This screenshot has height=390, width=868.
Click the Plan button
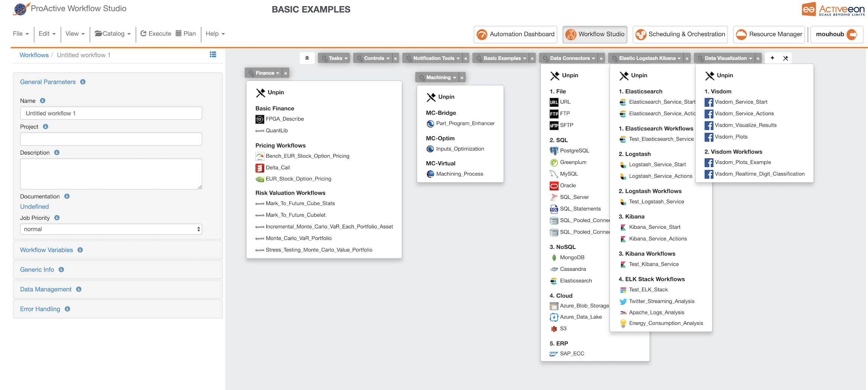[186, 34]
